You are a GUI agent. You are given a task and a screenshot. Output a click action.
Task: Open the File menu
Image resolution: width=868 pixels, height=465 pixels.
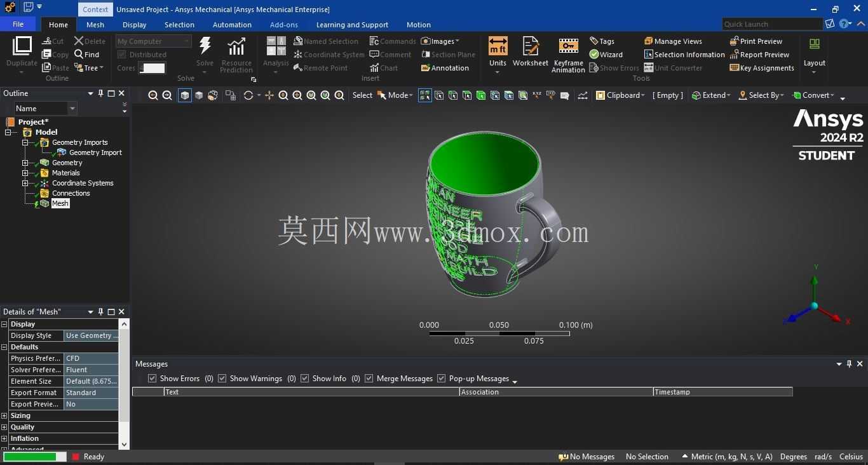coord(18,24)
